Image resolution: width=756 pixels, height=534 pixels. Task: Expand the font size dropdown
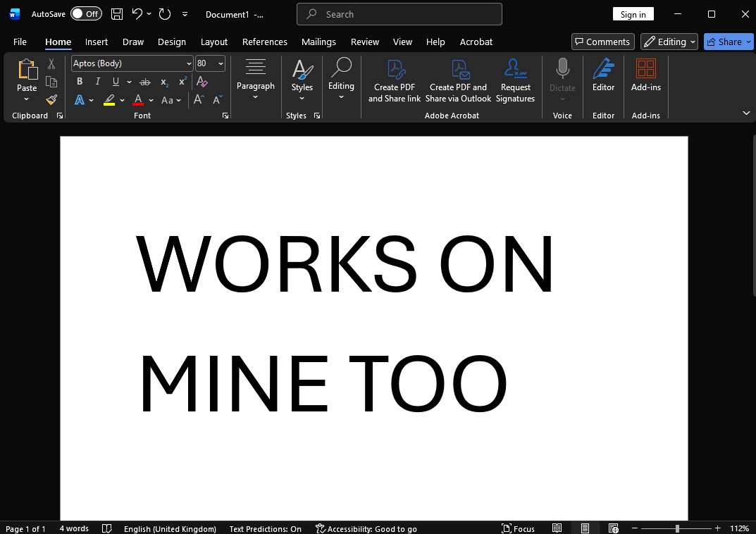coord(221,63)
